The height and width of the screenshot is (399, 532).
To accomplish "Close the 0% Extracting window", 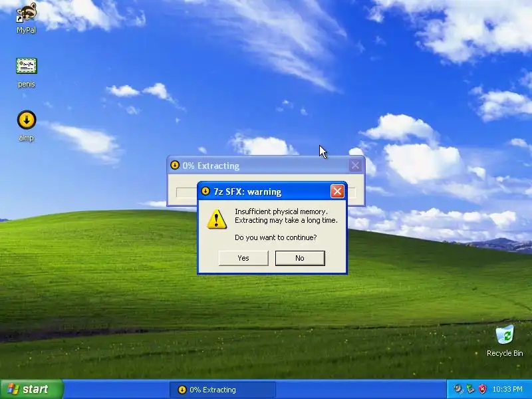I will pyautogui.click(x=355, y=165).
